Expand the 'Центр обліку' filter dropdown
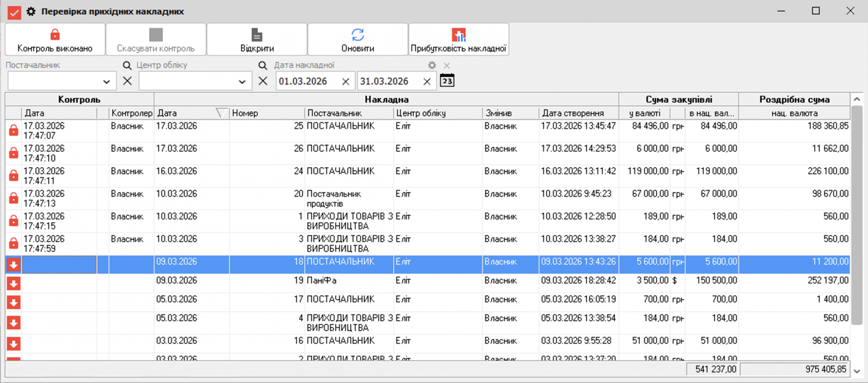 coord(242,82)
